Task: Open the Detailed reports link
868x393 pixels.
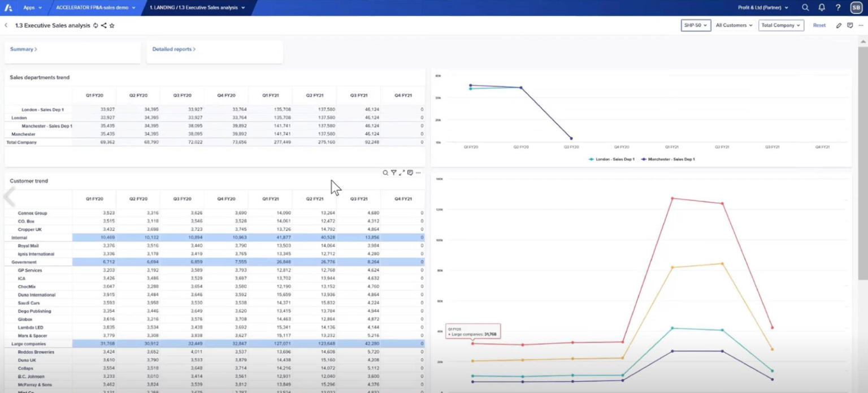Action: click(173, 49)
